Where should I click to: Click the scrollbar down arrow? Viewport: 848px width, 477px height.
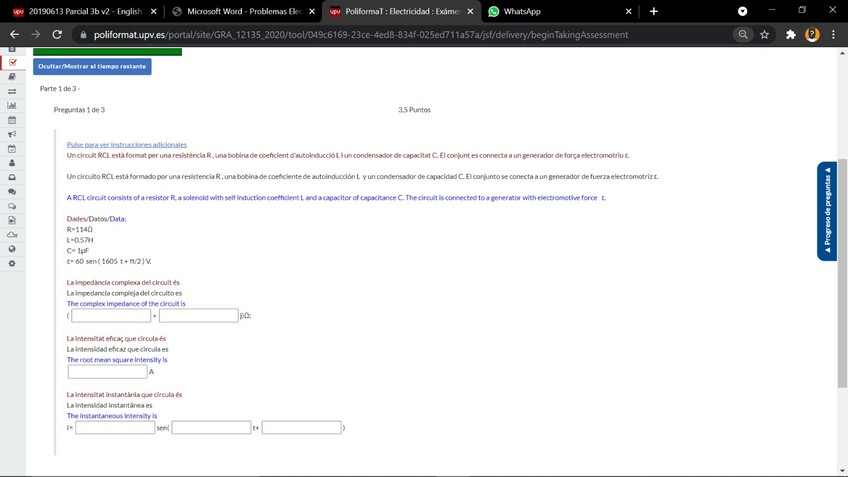[842, 471]
